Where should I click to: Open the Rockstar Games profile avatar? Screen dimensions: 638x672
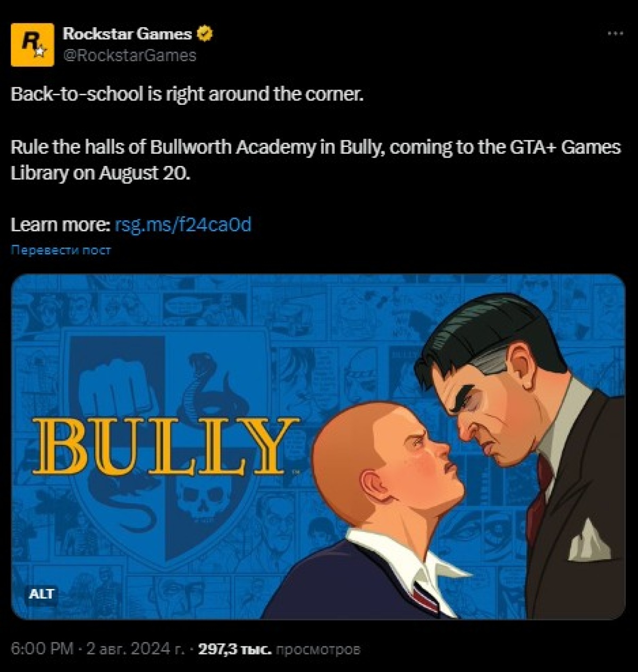pos(32,45)
